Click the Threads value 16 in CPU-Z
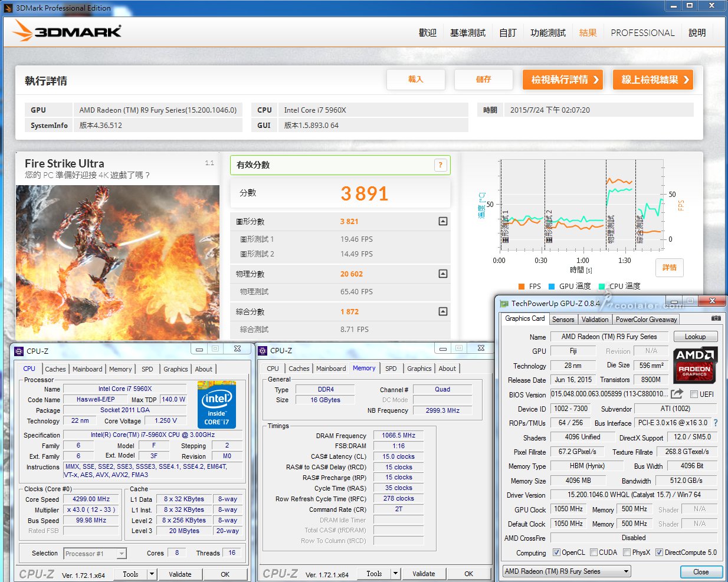The image size is (728, 582). click(x=232, y=553)
